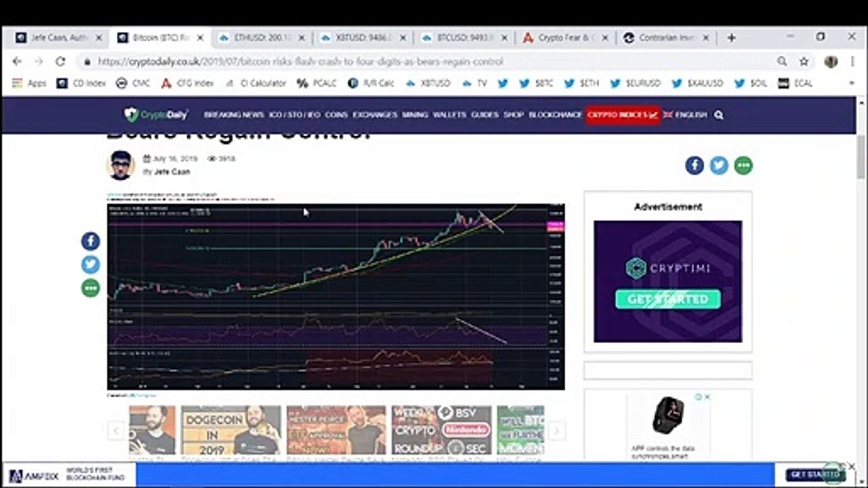Click Get Started on the Amfeix banner

point(816,474)
